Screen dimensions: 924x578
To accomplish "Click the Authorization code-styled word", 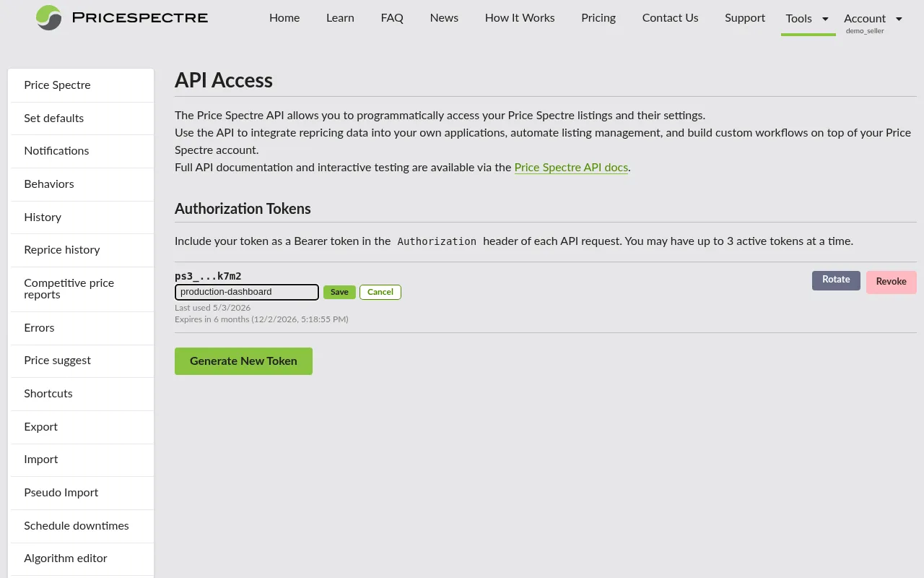I will (x=437, y=241).
